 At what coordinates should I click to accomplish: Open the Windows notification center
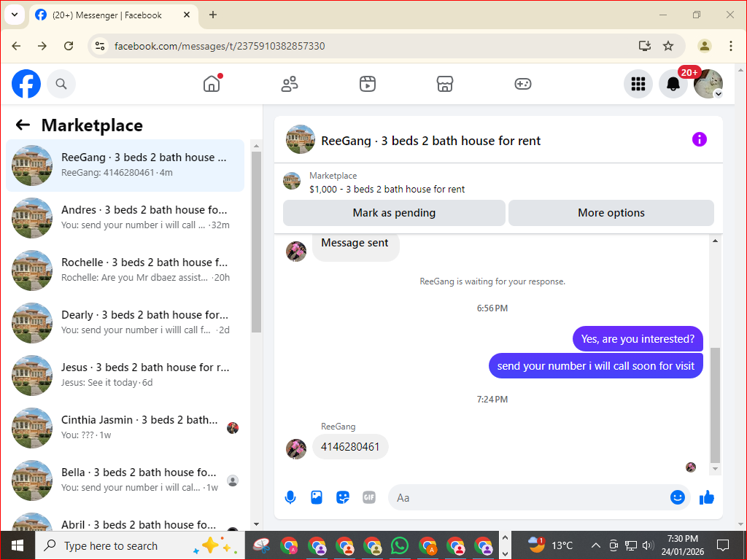coord(723,545)
